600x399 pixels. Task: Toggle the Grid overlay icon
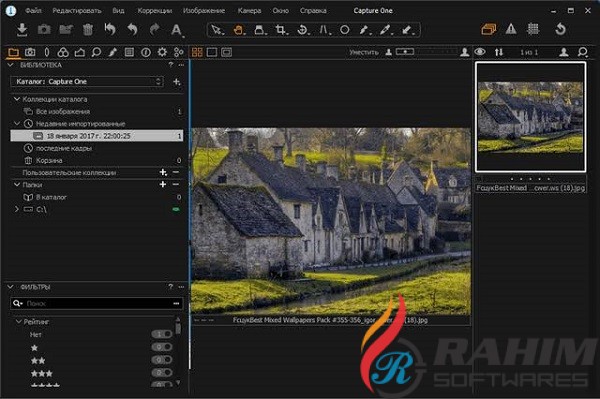tap(533, 29)
